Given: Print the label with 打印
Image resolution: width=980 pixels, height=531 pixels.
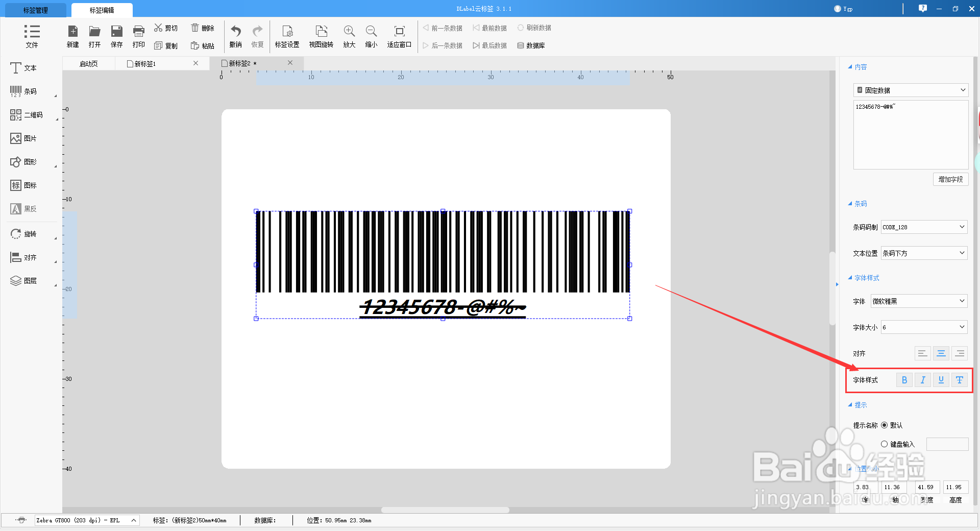Looking at the screenshot, I should [139, 36].
